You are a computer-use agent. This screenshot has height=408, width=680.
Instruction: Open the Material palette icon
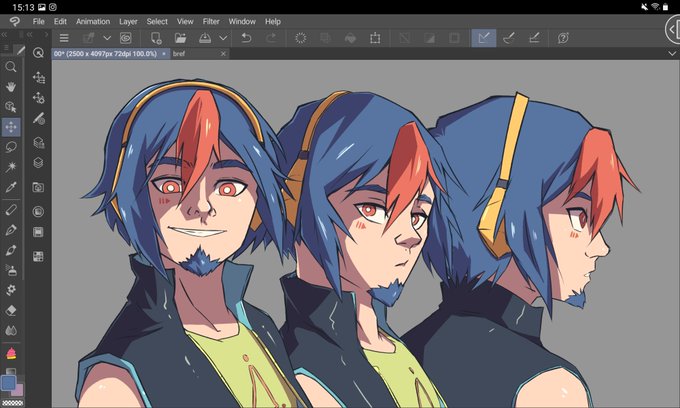click(38, 187)
